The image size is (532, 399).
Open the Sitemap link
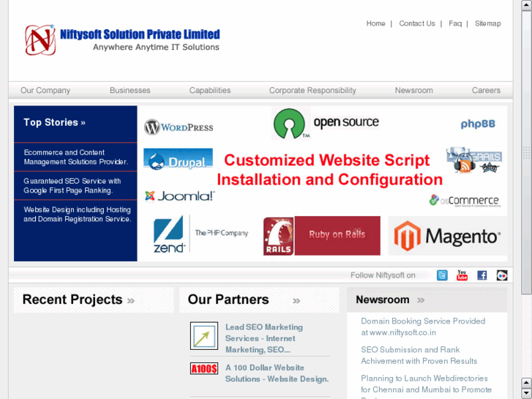pos(487,23)
